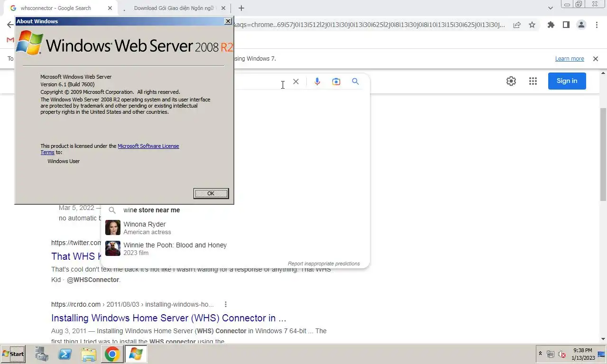Open volume tray icon
The image size is (607, 364).
pyautogui.click(x=562, y=354)
